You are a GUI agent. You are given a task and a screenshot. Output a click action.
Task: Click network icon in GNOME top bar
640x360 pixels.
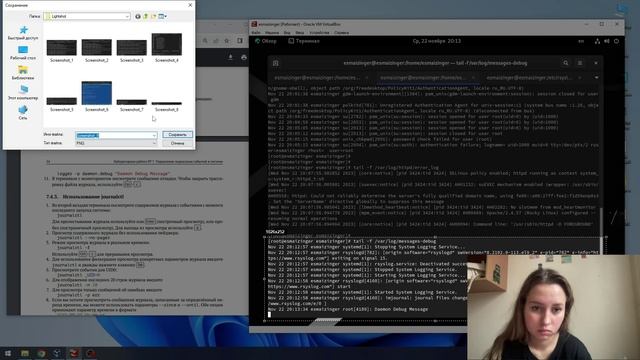tap(597, 41)
